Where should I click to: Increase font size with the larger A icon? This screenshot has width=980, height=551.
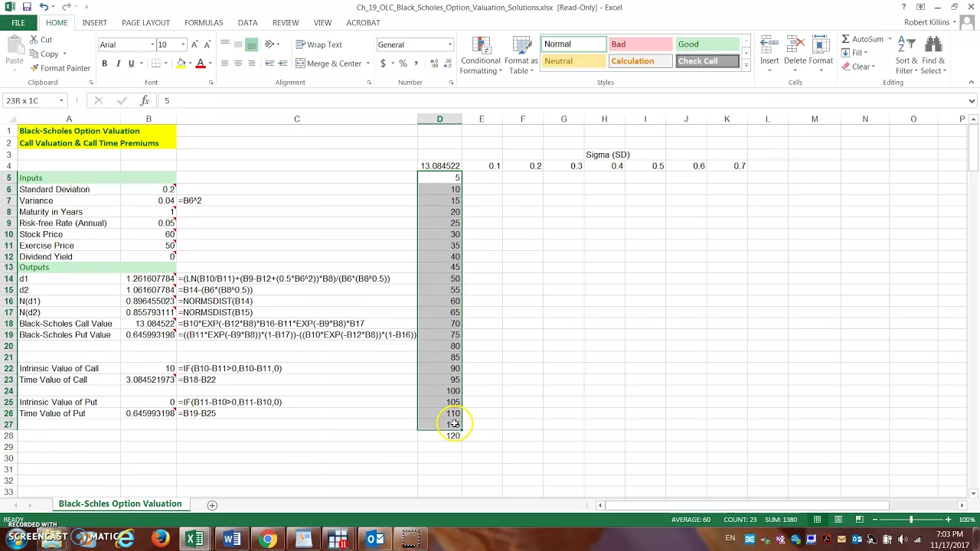[194, 44]
